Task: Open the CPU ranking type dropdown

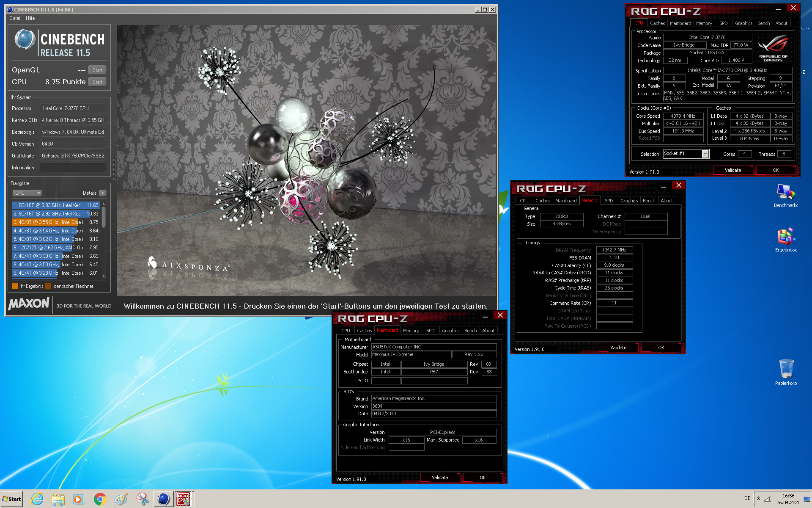Action: 27,193
